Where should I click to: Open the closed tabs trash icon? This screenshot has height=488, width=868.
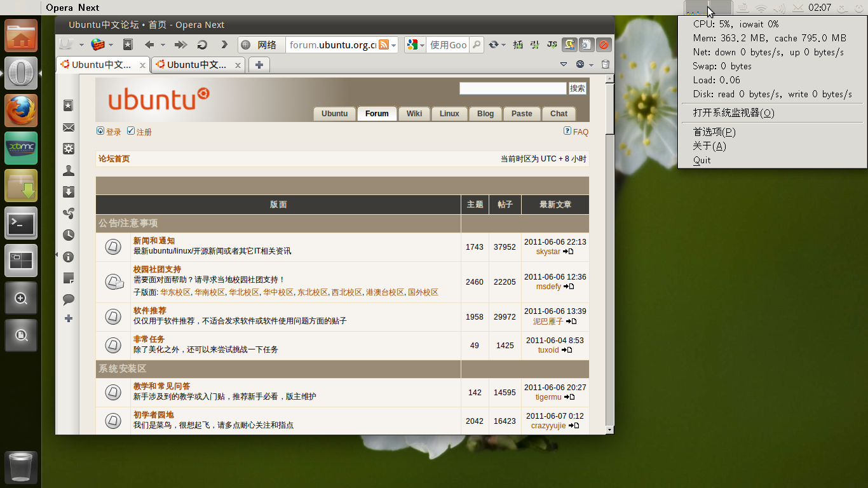605,64
